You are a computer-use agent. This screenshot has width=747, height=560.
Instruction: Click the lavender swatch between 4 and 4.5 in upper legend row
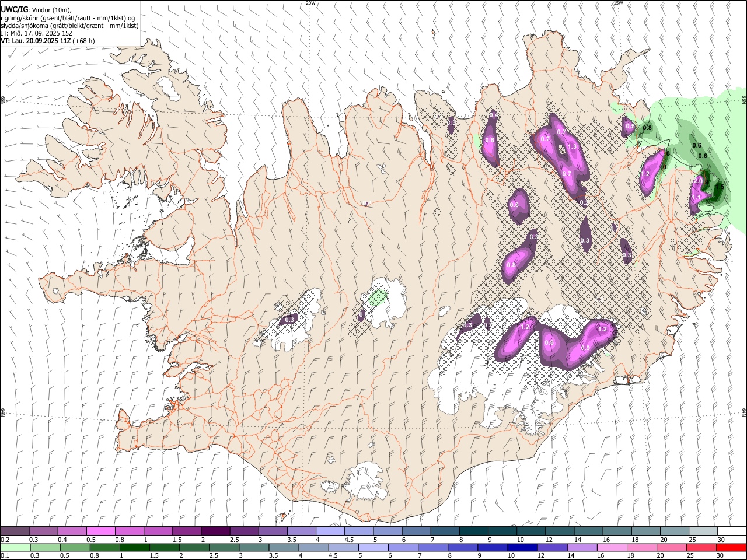330,531
